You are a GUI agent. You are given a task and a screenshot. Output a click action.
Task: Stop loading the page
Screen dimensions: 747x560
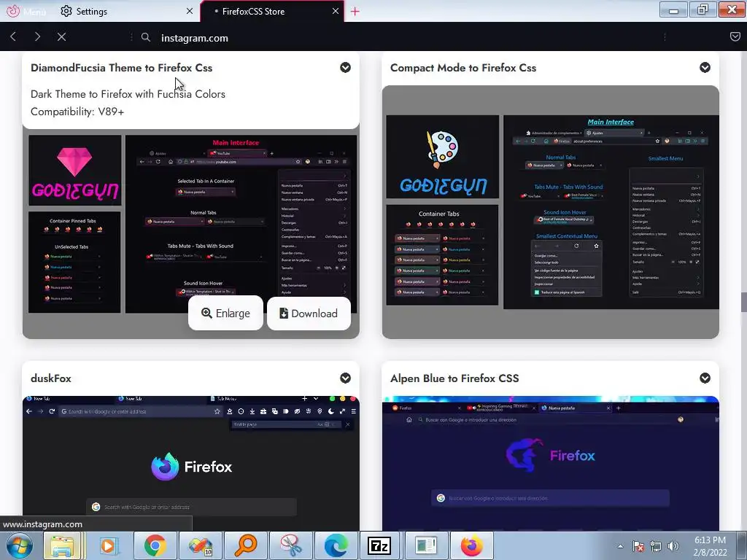61,36
